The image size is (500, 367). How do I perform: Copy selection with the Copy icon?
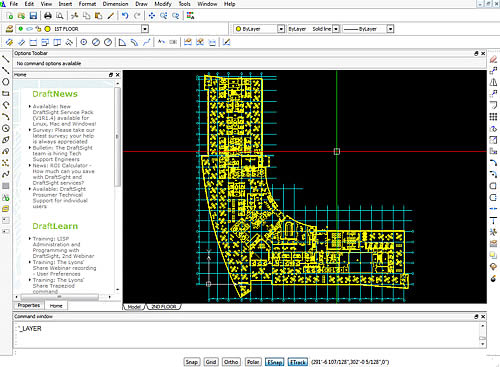(87, 16)
